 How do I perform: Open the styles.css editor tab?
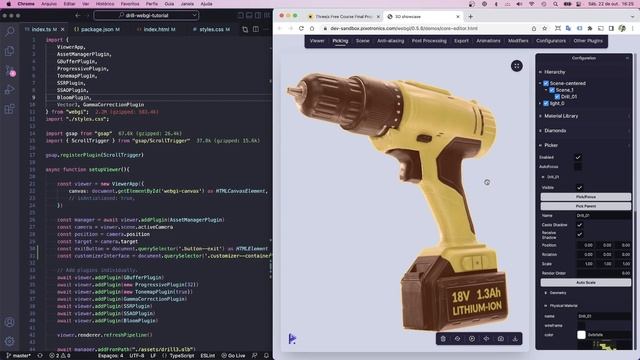pos(211,29)
